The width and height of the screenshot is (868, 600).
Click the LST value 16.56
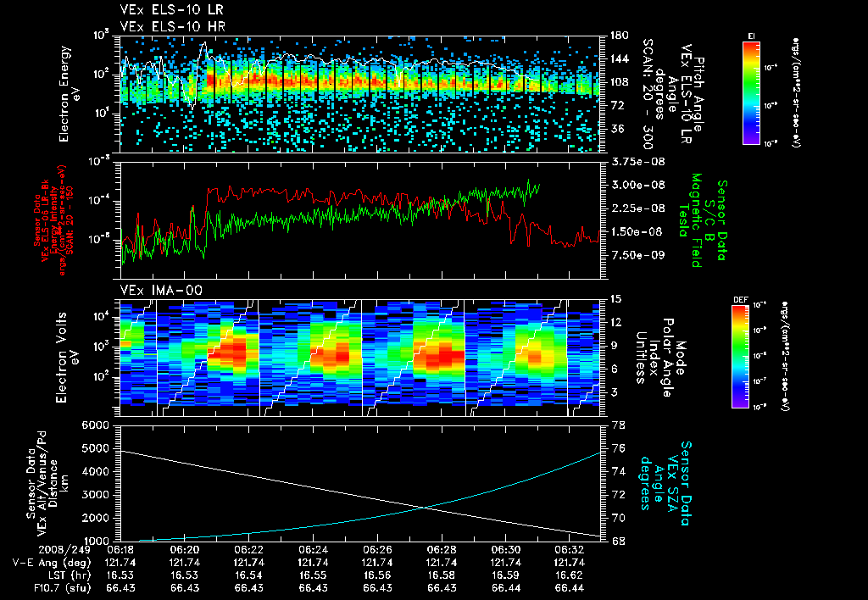377,575
